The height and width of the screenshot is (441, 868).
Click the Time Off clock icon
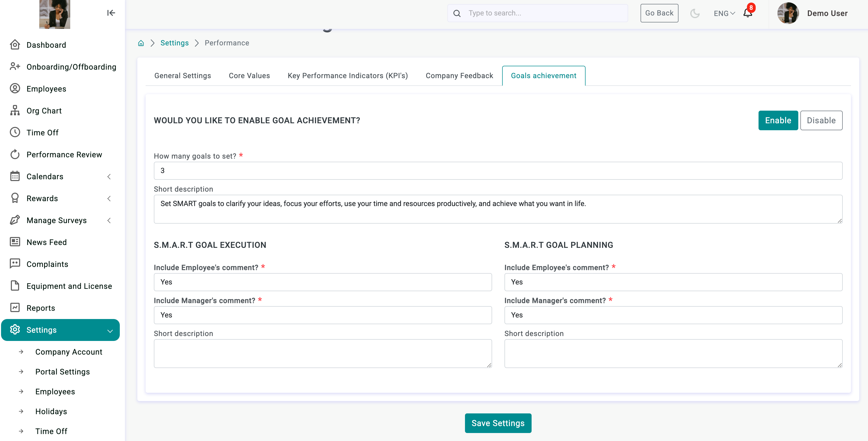coord(15,132)
